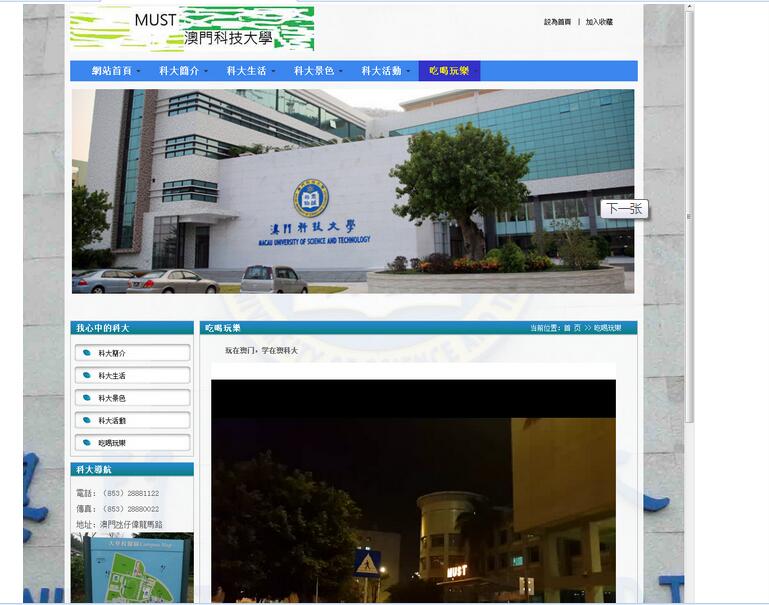
Task: Select the highlighted 吃喝玩樂 nav tab
Action: pos(449,71)
